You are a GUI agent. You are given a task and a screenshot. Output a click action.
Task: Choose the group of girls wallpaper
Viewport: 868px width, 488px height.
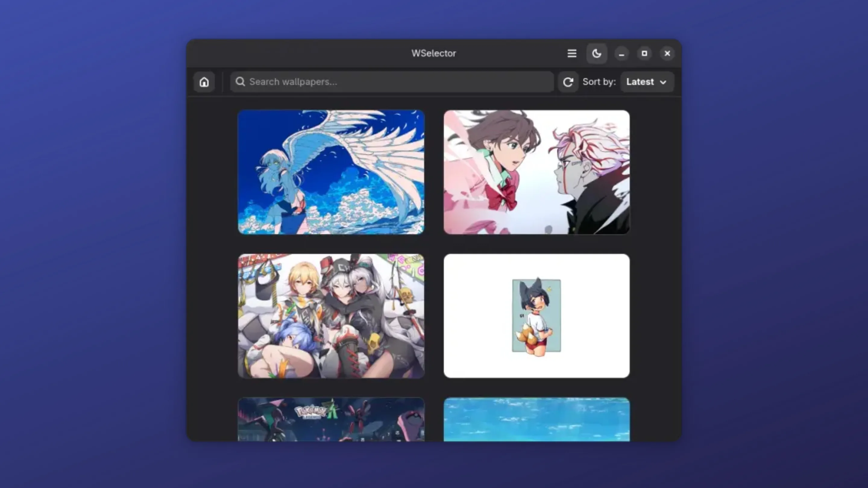coord(331,316)
